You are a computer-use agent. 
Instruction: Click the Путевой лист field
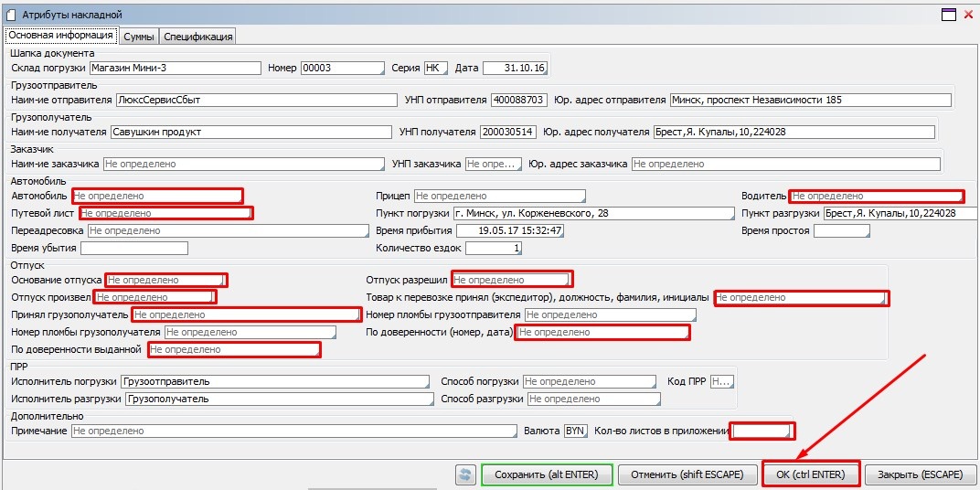tap(165, 213)
